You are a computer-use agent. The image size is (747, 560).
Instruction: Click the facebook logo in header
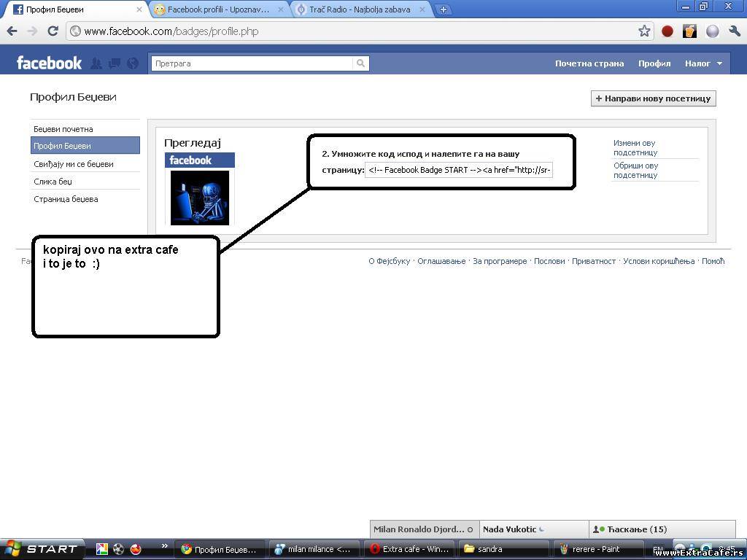(x=49, y=63)
